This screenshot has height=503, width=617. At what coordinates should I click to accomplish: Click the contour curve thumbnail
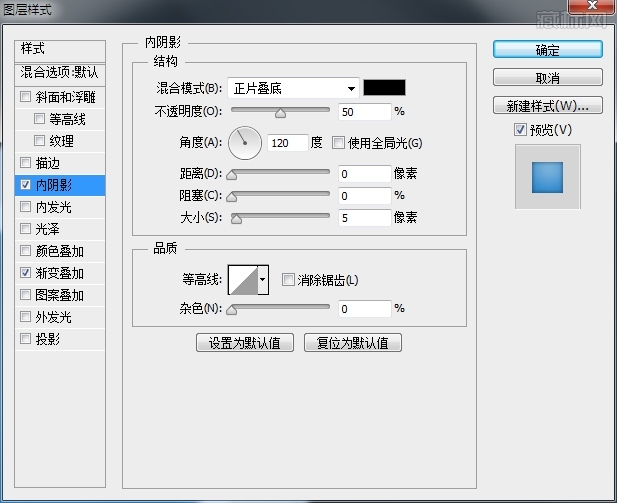coord(243,280)
